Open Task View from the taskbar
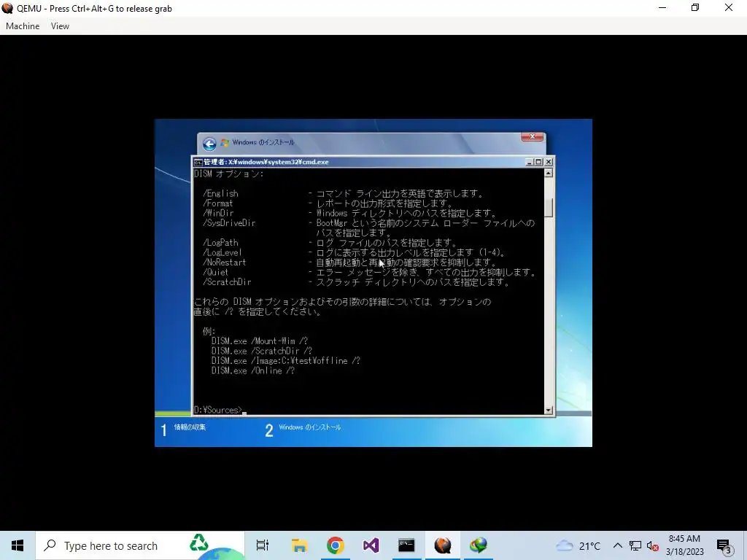Screen dimensions: 747x560 click(263, 545)
